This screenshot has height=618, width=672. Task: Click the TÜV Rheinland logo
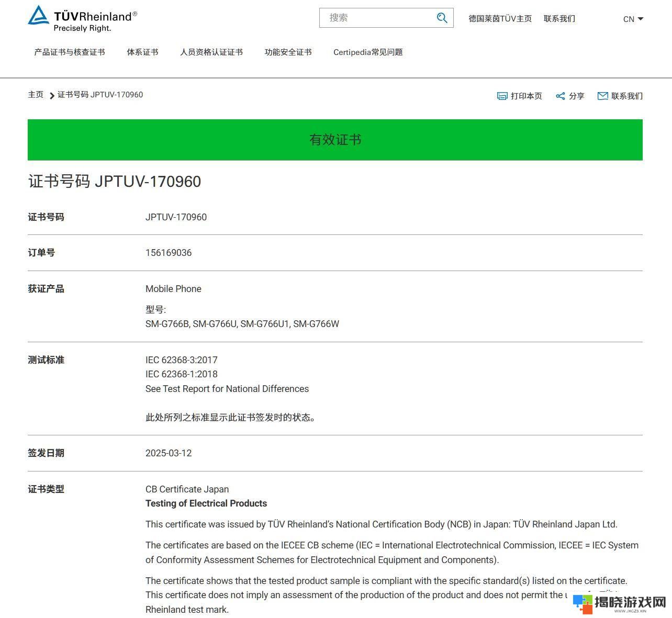pyautogui.click(x=82, y=18)
